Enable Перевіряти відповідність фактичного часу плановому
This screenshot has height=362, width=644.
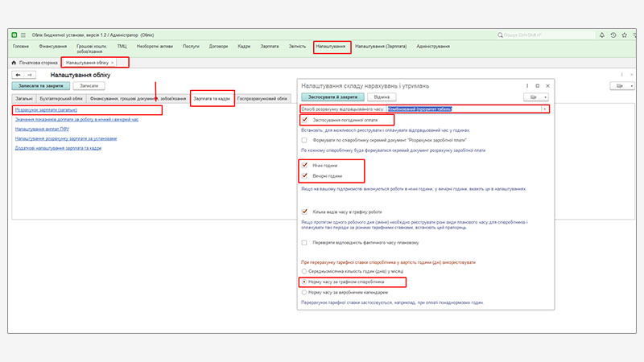coord(303,242)
